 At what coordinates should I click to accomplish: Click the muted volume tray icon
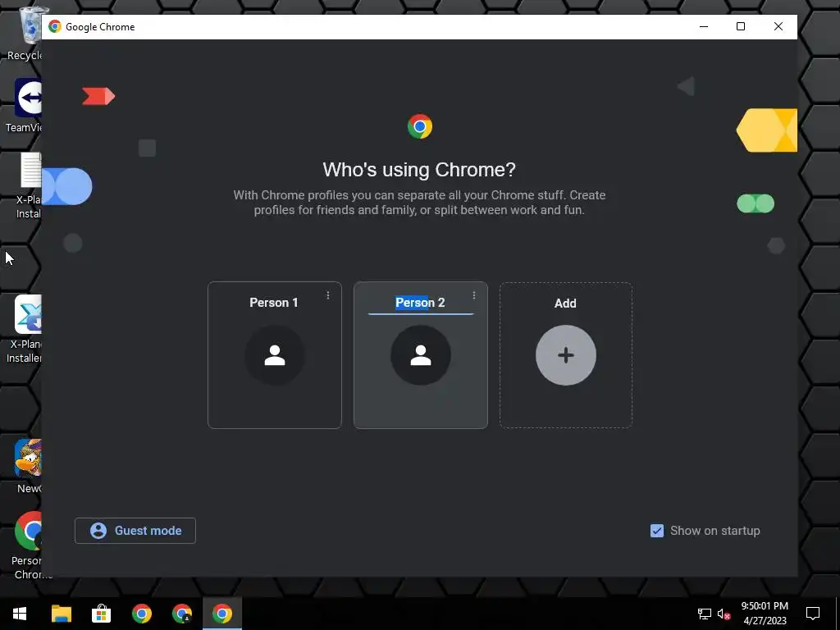pyautogui.click(x=724, y=614)
